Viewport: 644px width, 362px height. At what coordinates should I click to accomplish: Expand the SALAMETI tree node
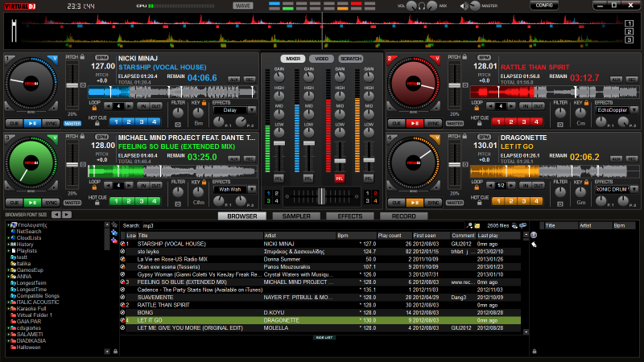click(8, 335)
